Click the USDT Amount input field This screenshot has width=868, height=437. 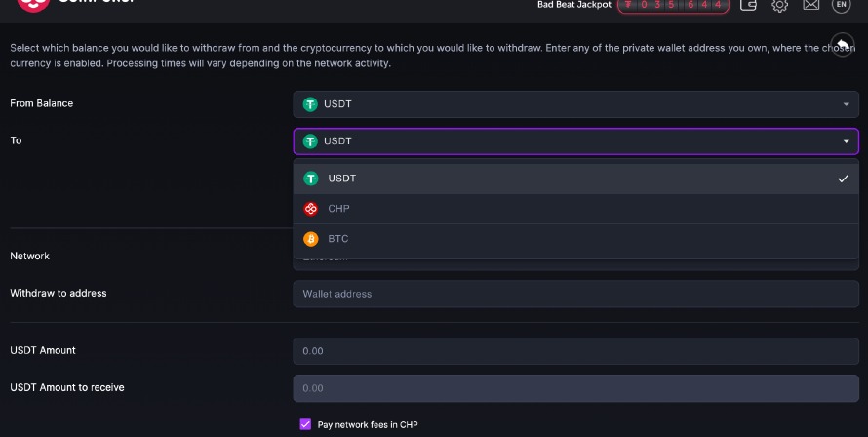pyautogui.click(x=575, y=350)
